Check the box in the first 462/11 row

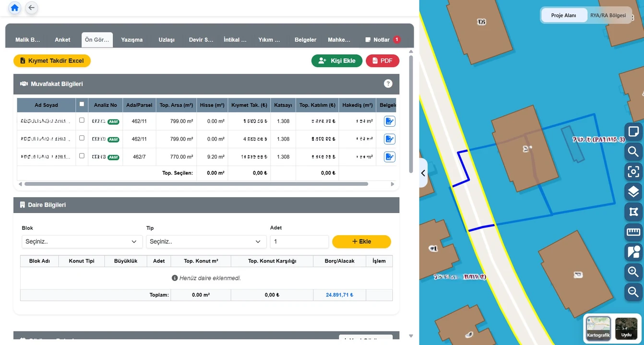pos(82,120)
